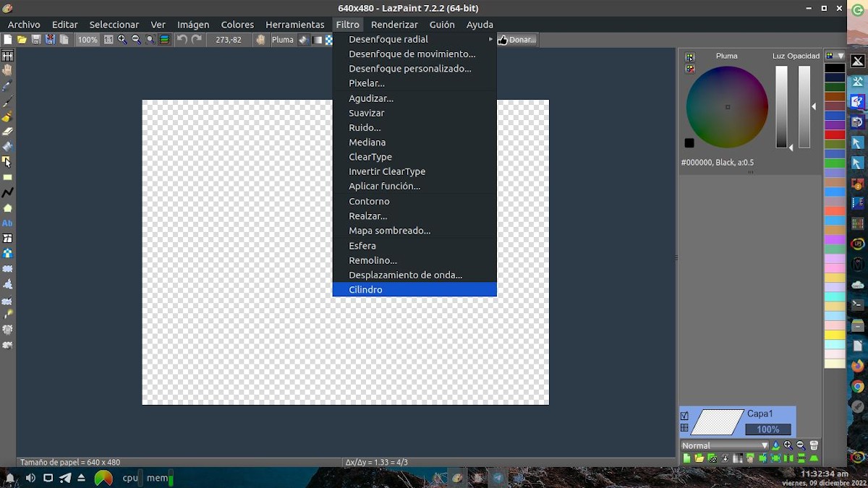Image resolution: width=868 pixels, height=488 pixels.
Task: Duplicate the current layer
Action: tap(712, 458)
